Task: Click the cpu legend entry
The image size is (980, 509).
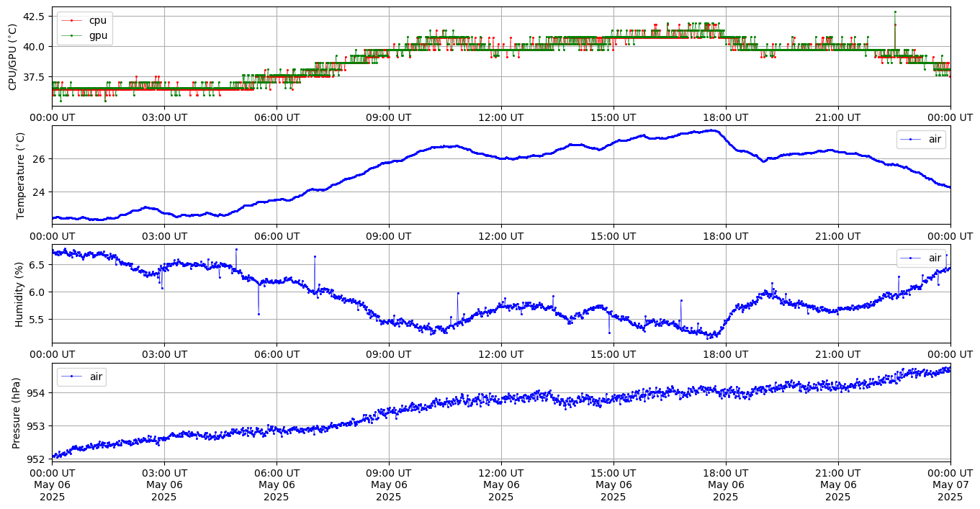Action: point(84,20)
